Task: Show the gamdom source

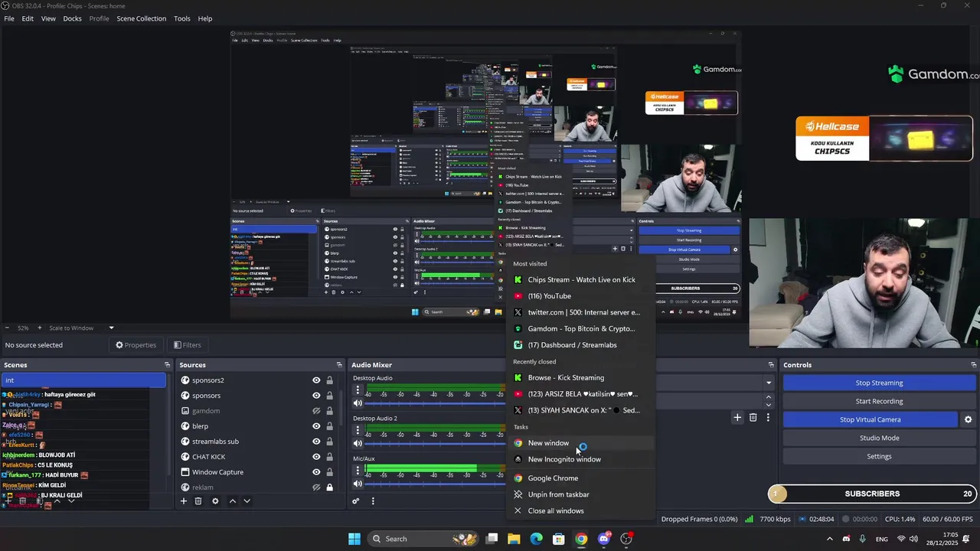Action: 316,411
